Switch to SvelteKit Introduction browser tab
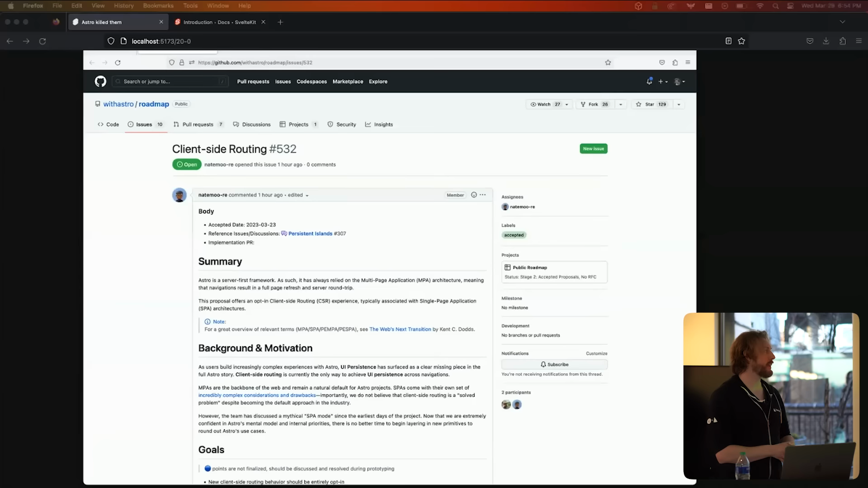 219,22
